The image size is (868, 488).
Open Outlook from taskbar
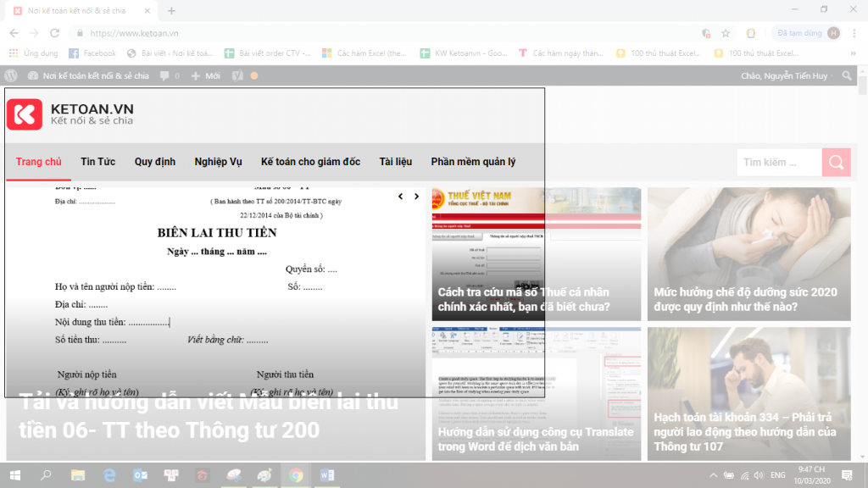click(x=140, y=475)
